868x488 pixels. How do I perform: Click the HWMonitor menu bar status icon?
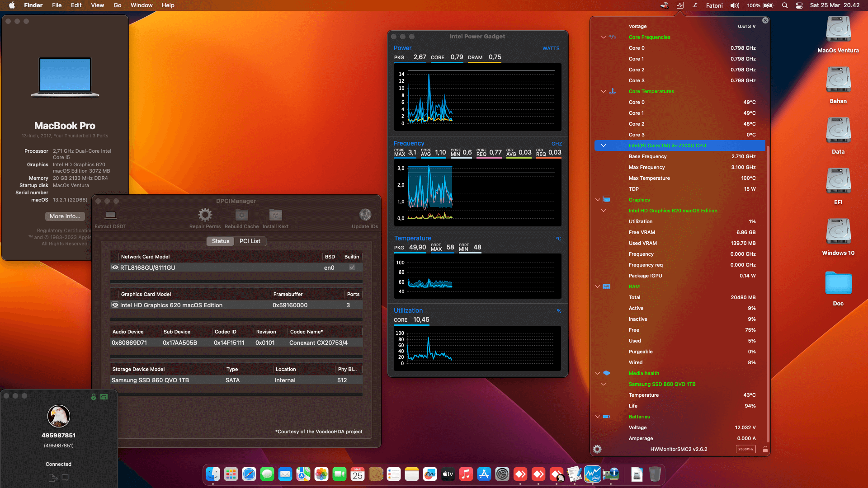tap(680, 5)
